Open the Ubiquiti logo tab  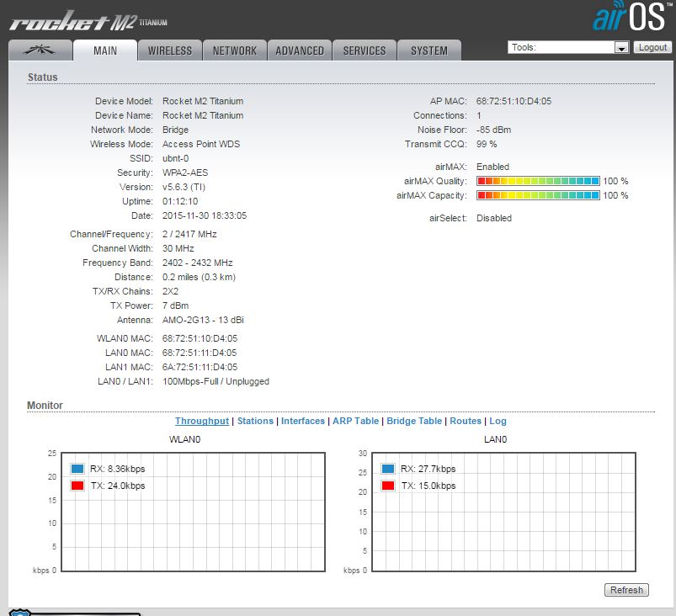coord(40,50)
